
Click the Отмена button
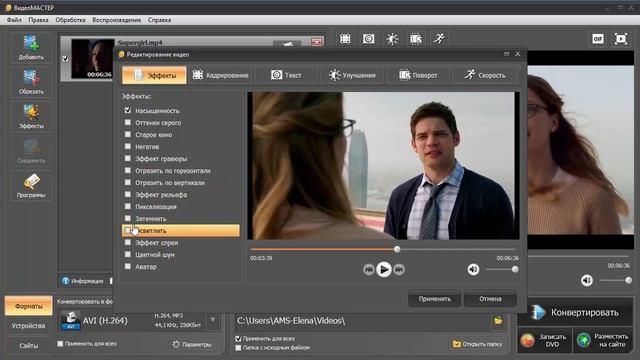[490, 299]
